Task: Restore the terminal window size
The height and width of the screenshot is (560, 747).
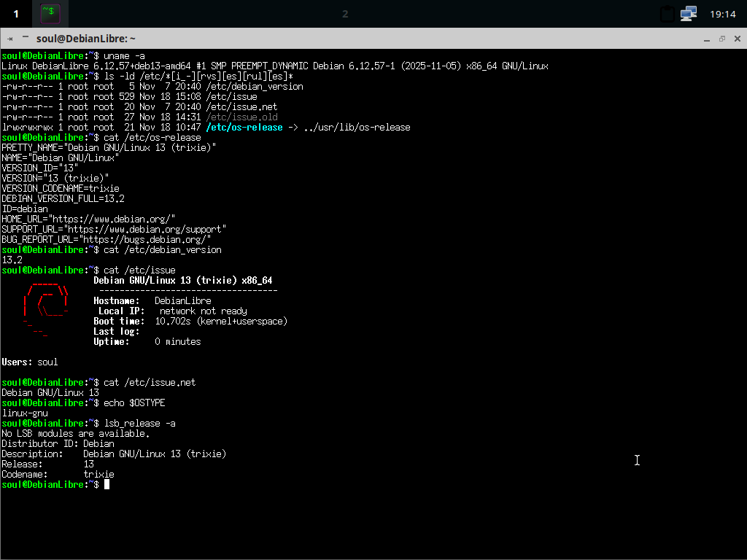Action: pos(722,39)
